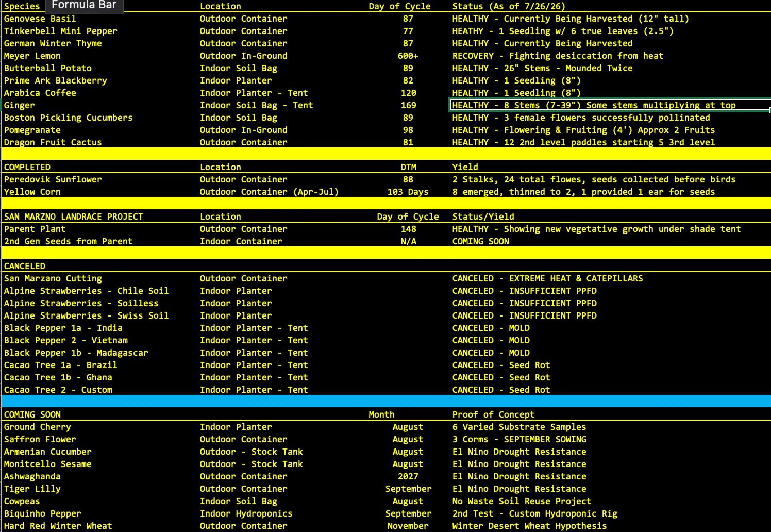Select the Butterball Potato cell
The width and height of the screenshot is (771, 532).
pos(47,68)
